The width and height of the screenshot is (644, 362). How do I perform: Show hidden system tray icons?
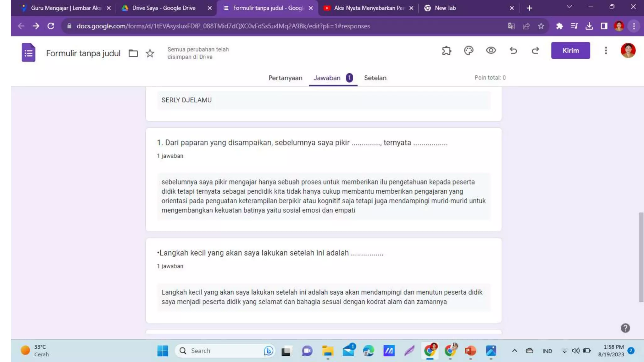click(x=514, y=351)
